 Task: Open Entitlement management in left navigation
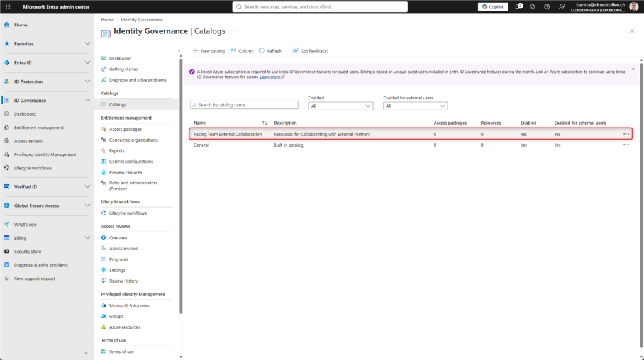[38, 127]
